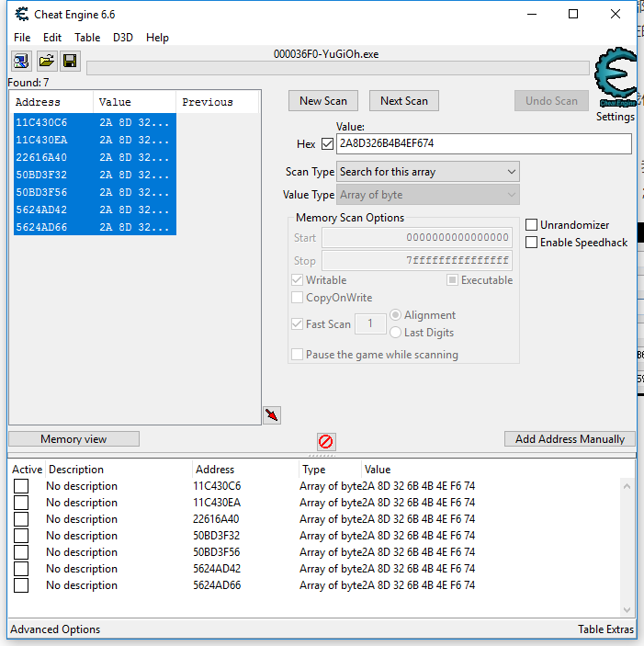Select address 50BD3F56 in the address list table
This screenshot has height=646, width=644.
(217, 552)
